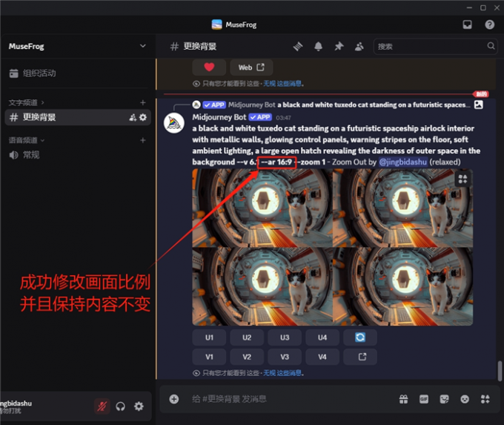Viewport: 504px width, 425px height.
Task: Click the image icon on the replied message preview
Action: pyautogui.click(x=478, y=105)
